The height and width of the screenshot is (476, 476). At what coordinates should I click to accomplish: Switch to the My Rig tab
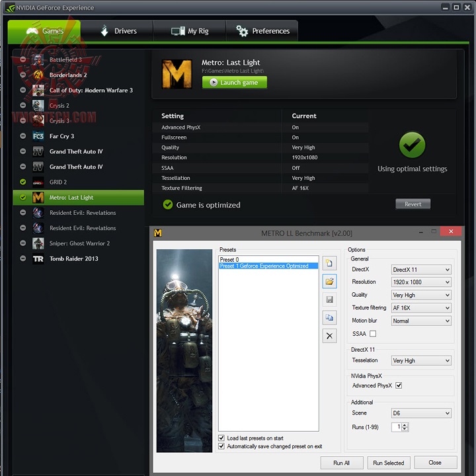[x=190, y=31]
